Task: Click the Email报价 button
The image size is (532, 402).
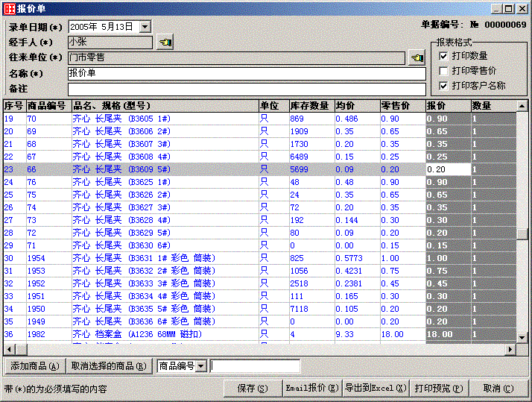Action: 310,389
